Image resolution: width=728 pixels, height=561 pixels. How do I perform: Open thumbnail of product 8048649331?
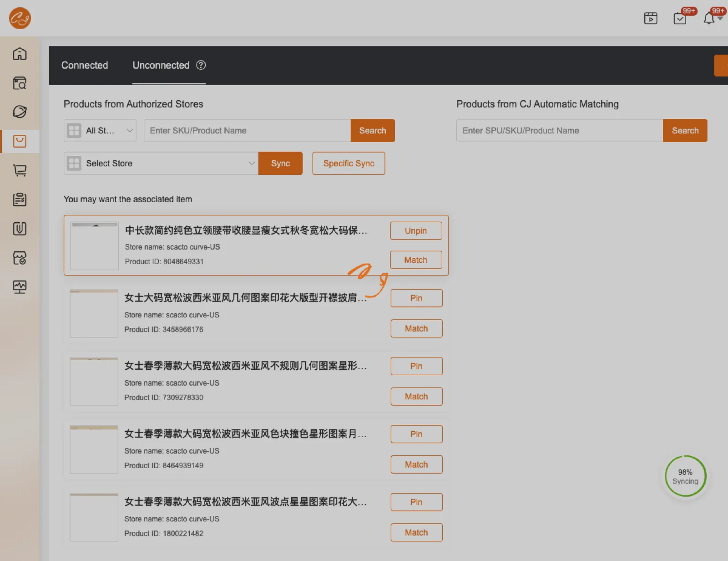(x=95, y=246)
